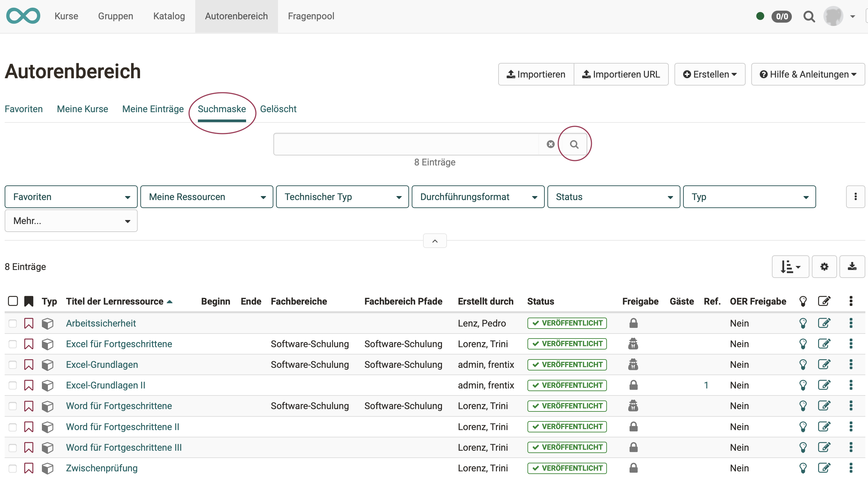Screen dimensions: 868x484
Task: Open the Arbeitssicherheit course link
Action: [101, 324]
